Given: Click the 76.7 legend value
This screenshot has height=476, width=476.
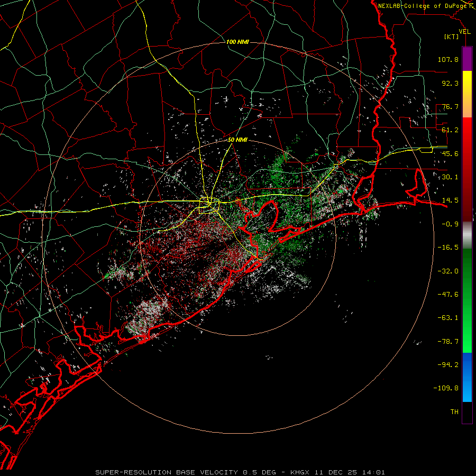Looking at the screenshot, I should 450,106.
